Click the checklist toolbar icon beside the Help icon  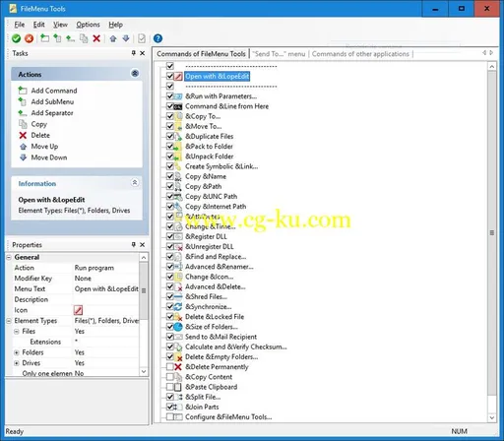click(x=142, y=38)
